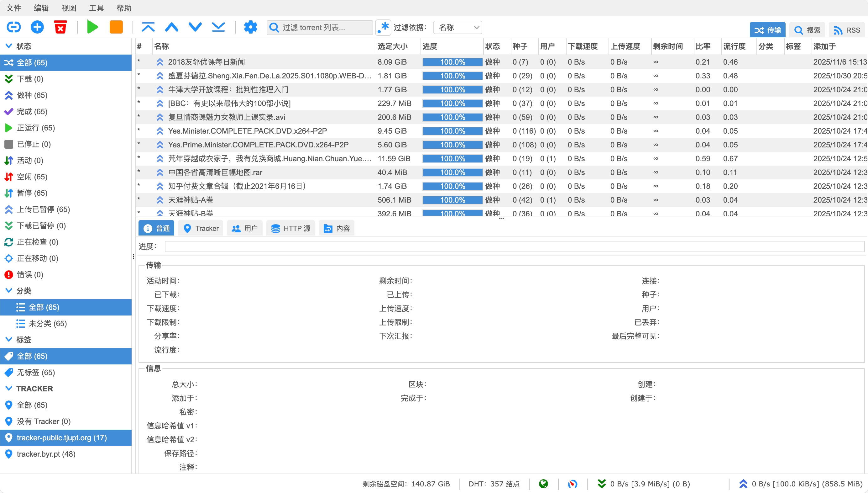
Task: Open the 工具 menu
Action: 96,8
